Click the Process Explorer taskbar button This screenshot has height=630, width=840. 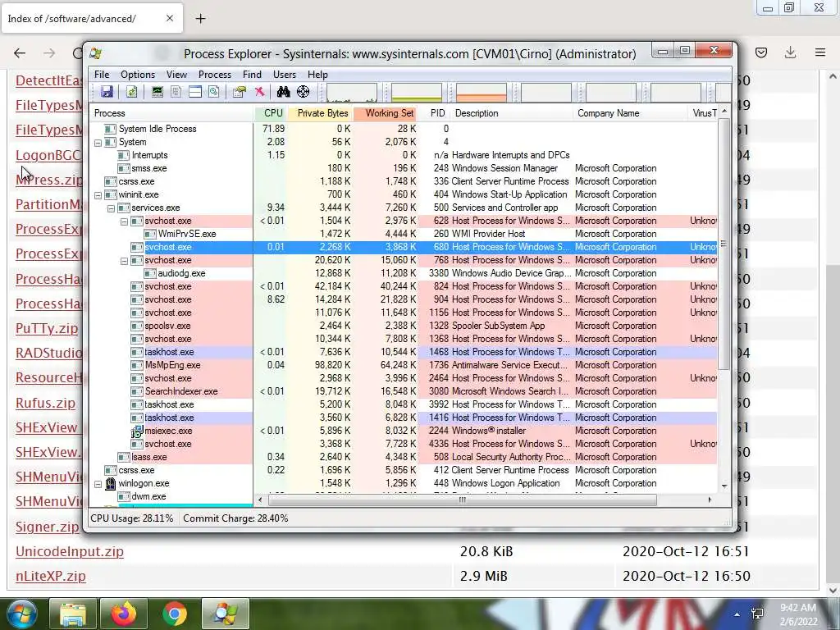tap(226, 614)
